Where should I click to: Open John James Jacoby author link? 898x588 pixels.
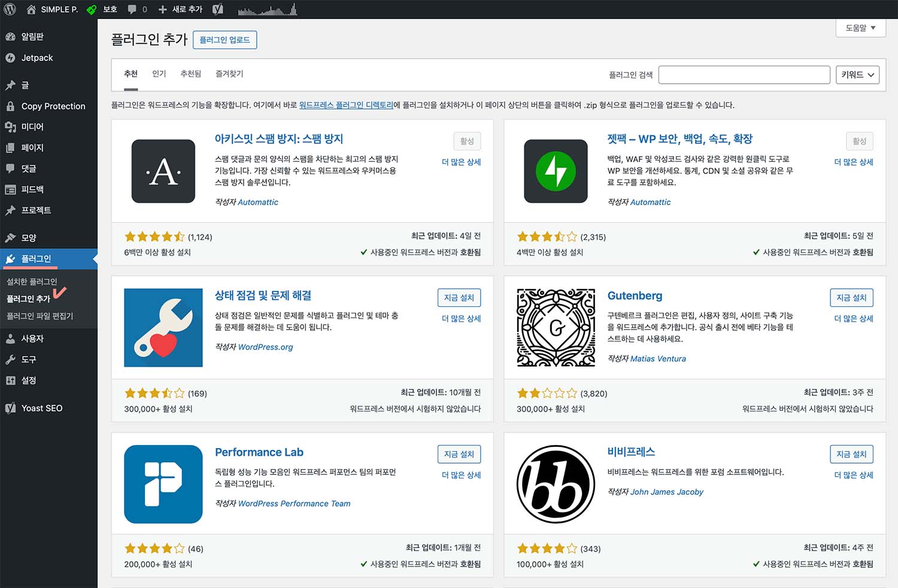(x=667, y=492)
